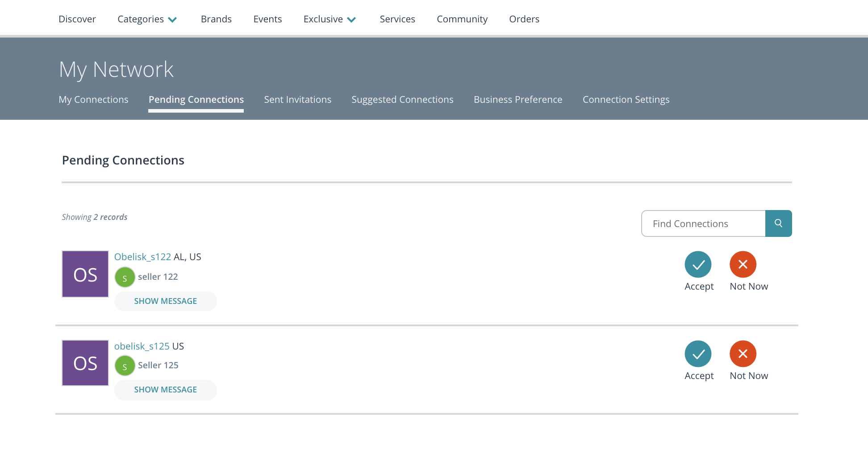Image resolution: width=868 pixels, height=455 pixels.
Task: Click the green S badge beside seller 122
Action: (125, 278)
